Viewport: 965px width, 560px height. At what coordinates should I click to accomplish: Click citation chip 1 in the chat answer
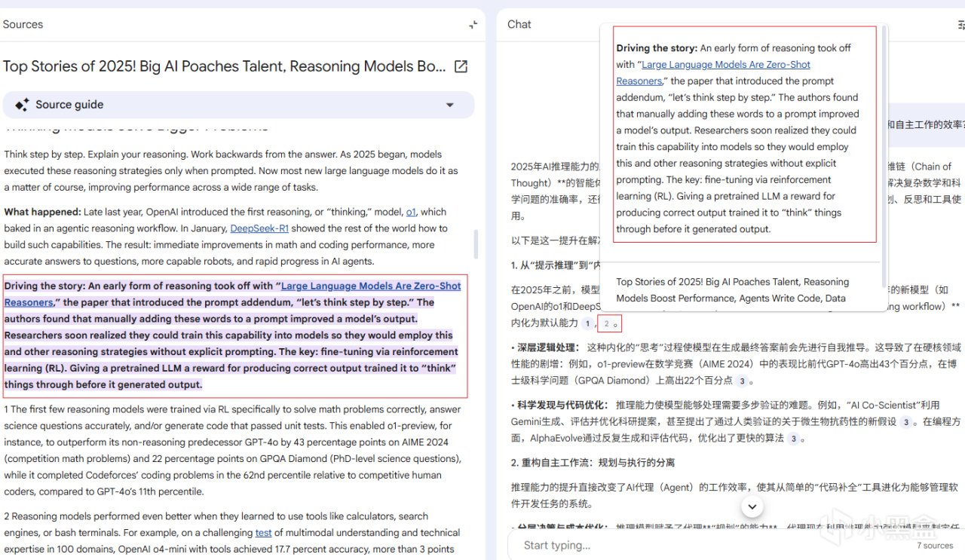[x=587, y=323]
